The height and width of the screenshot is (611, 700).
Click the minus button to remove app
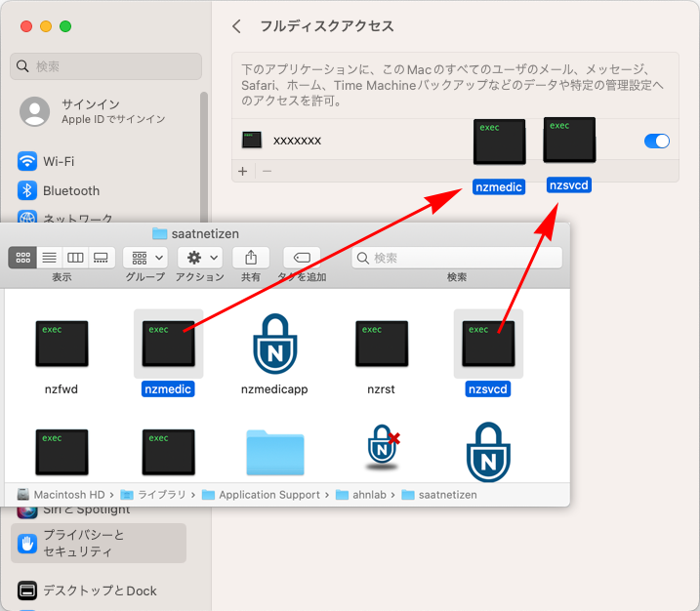[267, 172]
